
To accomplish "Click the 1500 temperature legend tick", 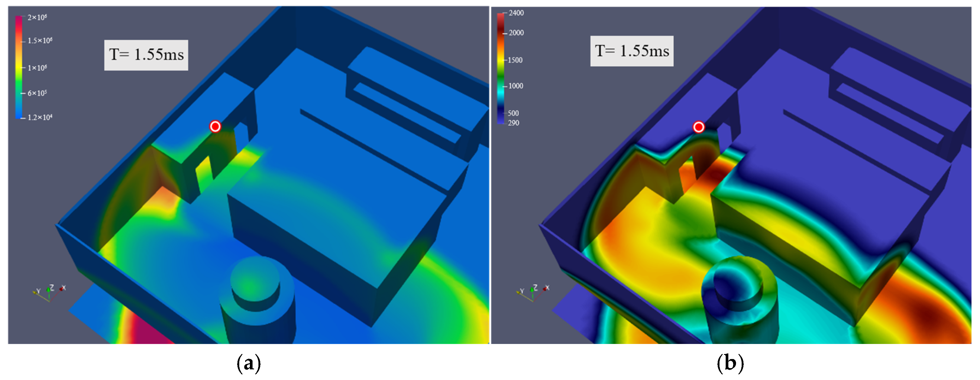I will (x=515, y=60).
